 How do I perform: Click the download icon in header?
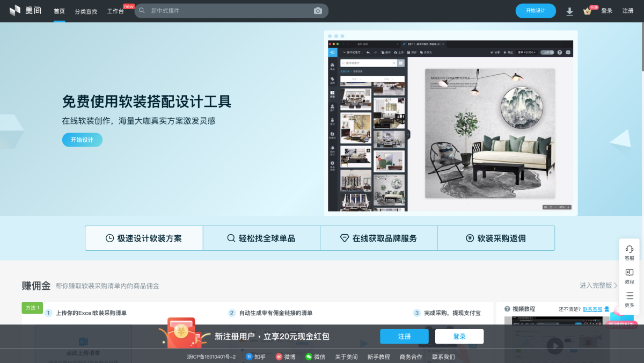click(x=569, y=11)
